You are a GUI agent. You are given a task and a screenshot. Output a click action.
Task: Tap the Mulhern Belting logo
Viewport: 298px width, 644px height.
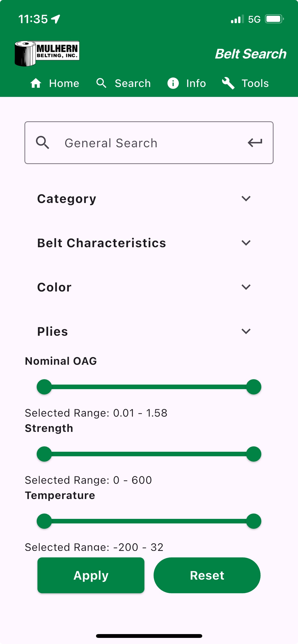coord(47,53)
